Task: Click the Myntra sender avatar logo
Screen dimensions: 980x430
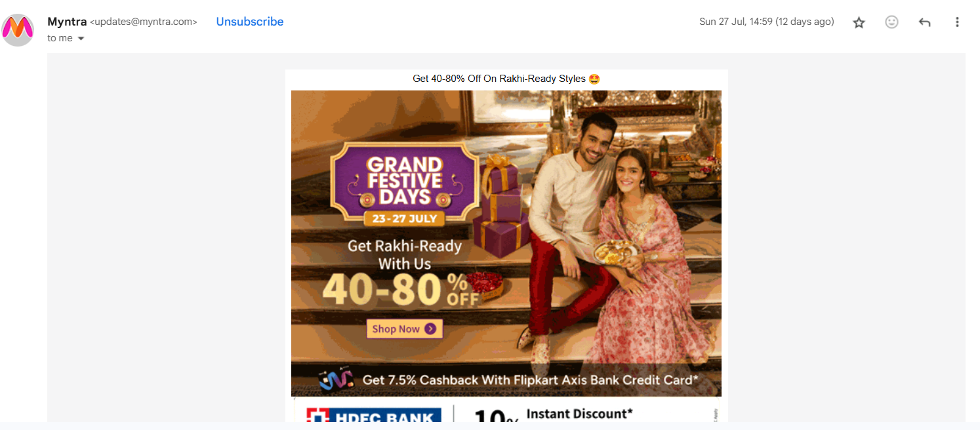Action: click(x=18, y=29)
